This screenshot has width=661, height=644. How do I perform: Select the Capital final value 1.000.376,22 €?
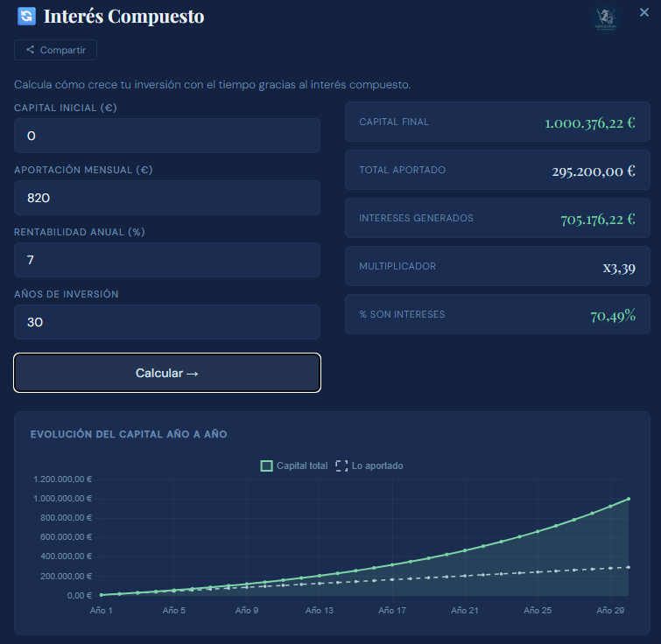(590, 123)
